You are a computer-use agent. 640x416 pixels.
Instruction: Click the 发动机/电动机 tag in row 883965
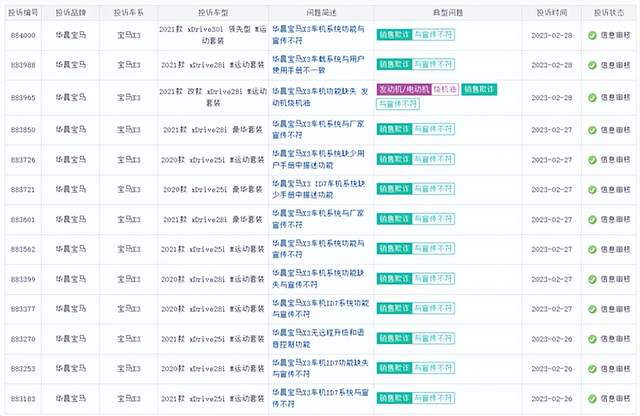coord(403,89)
